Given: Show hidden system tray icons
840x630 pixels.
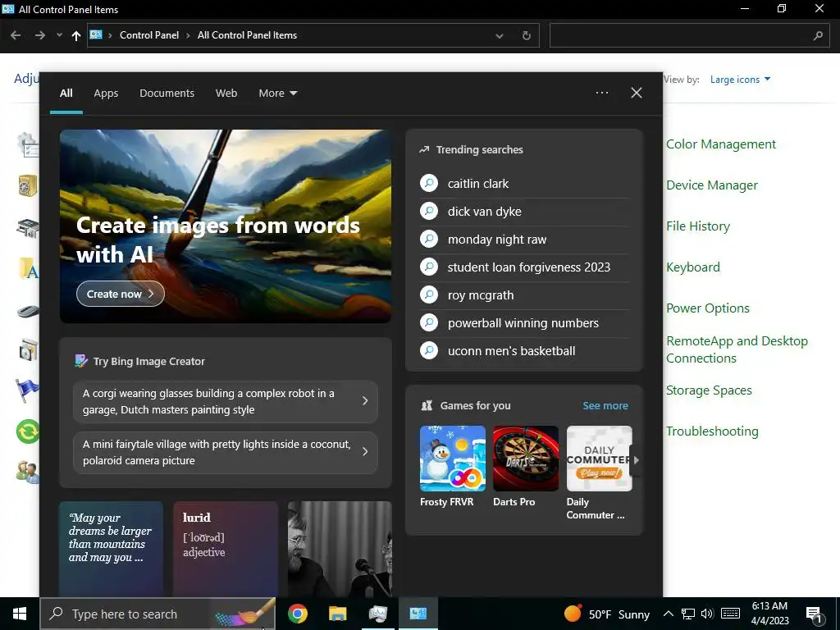Looking at the screenshot, I should pyautogui.click(x=668, y=614).
